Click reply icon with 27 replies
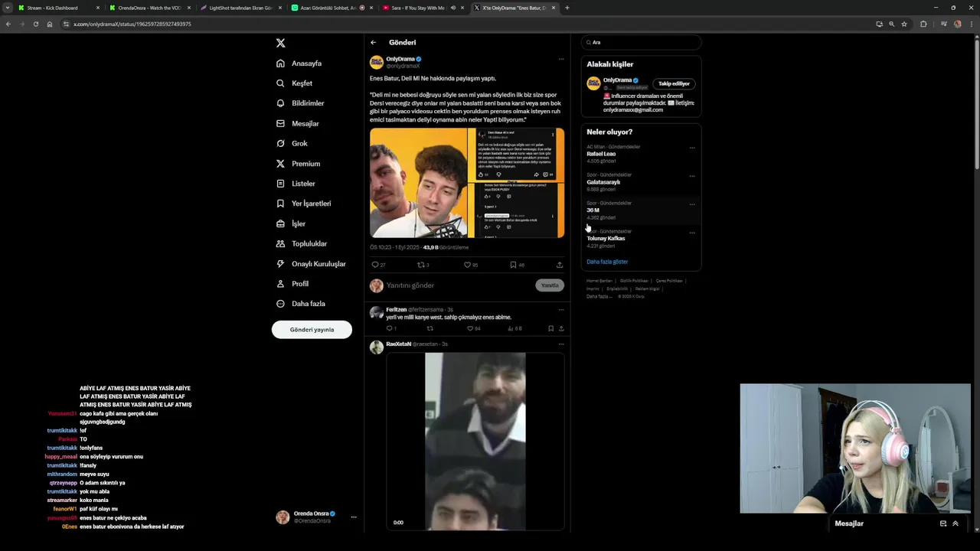Screen dimensions: 980x551 click(378, 265)
